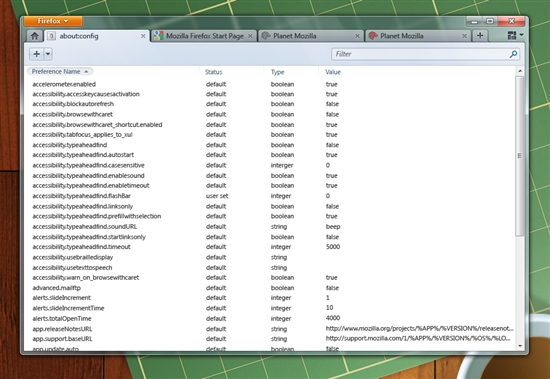Click the 'user set' status cell
Screen dimensions: 550x379
(217, 196)
